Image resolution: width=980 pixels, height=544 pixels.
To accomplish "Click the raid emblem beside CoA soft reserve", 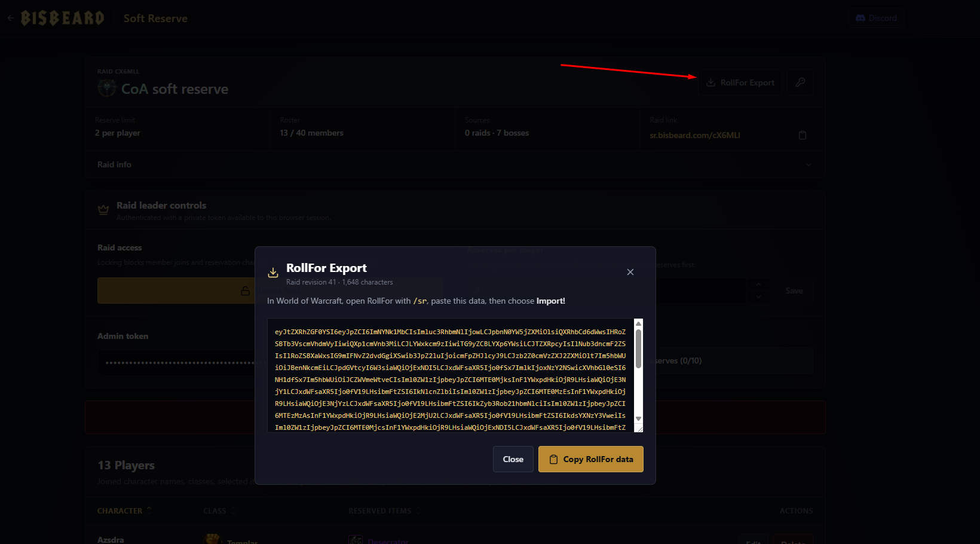I will pyautogui.click(x=107, y=88).
